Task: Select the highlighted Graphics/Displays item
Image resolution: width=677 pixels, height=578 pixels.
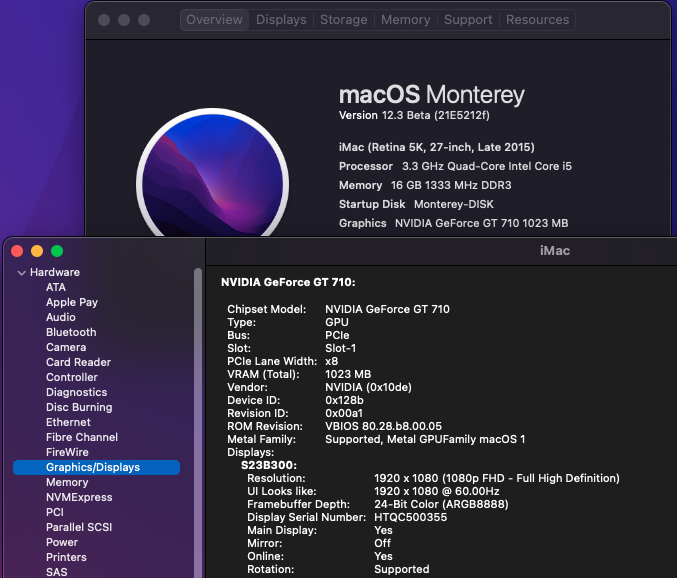Action: click(96, 467)
